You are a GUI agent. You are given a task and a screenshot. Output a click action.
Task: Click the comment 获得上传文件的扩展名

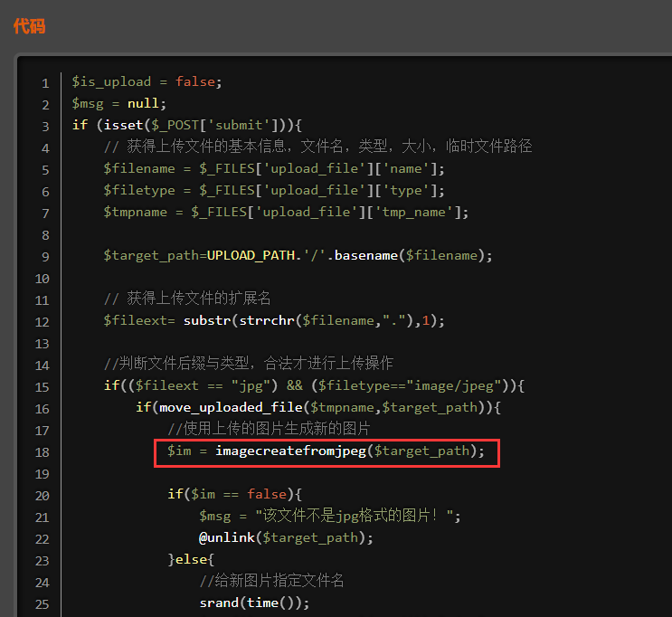[x=187, y=299]
